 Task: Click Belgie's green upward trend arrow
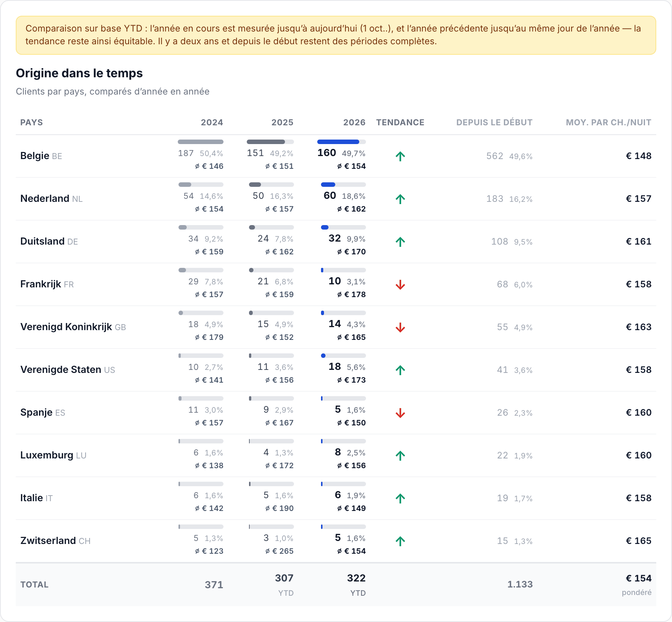400,156
